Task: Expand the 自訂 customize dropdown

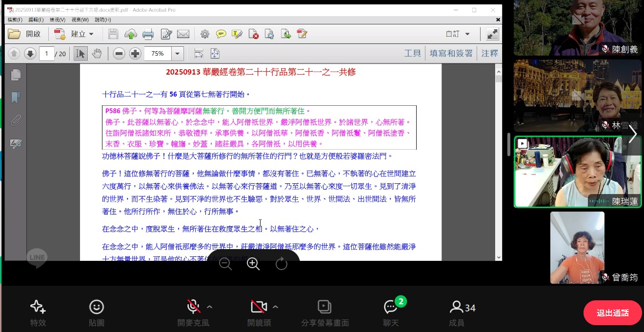Action: (x=467, y=34)
